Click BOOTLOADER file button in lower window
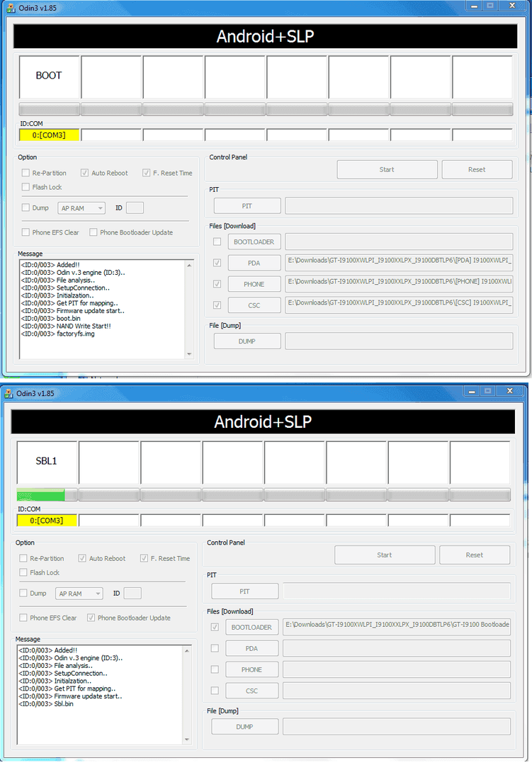 coord(251,627)
